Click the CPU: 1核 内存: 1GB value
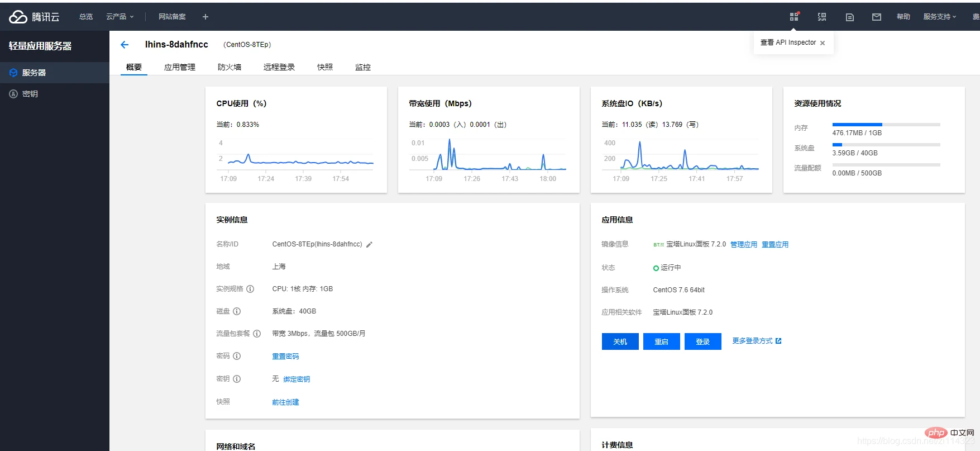Viewport: 980px width, 451px height. coord(303,289)
